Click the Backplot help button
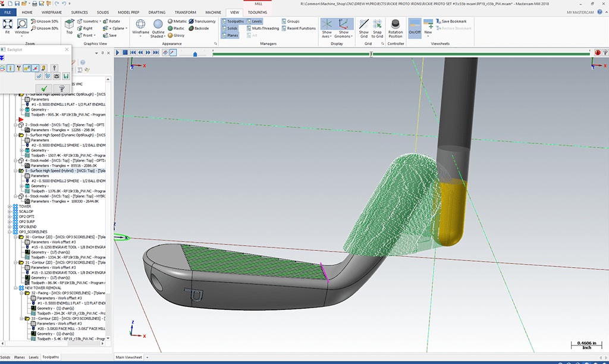 [61, 89]
